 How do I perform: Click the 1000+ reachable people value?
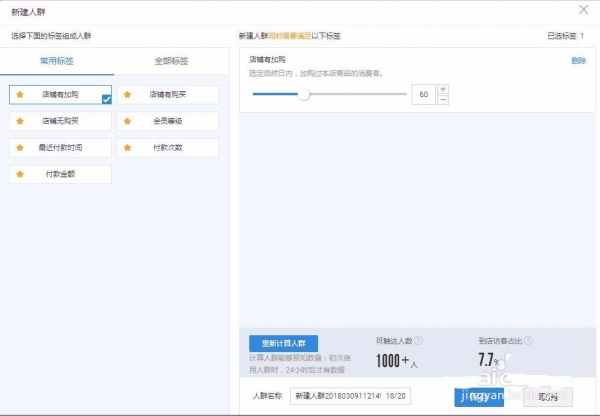[x=396, y=361]
